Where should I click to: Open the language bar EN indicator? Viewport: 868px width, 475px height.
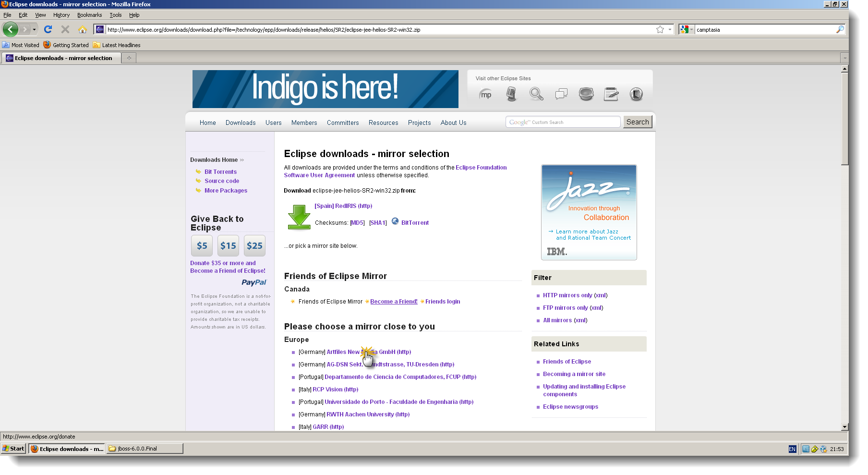(x=792, y=449)
